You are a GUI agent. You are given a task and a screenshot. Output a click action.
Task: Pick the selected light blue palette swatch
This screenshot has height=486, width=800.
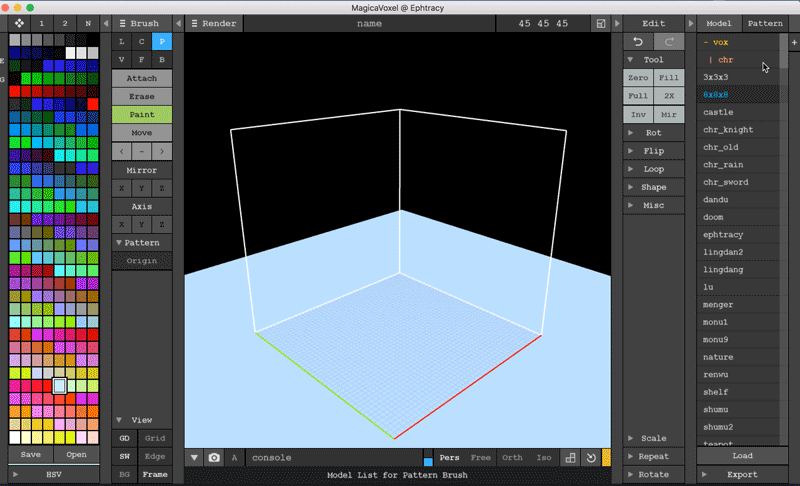coord(59,386)
